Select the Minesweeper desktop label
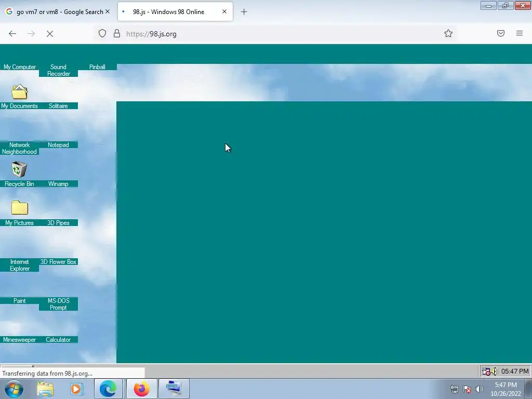 click(19, 340)
